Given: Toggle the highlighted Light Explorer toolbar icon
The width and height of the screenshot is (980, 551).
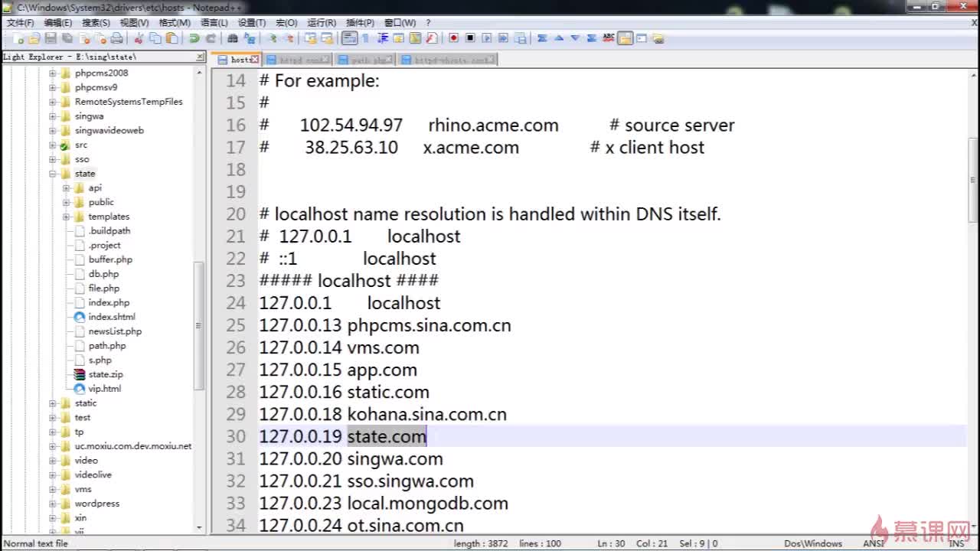Looking at the screenshot, I should 626,38.
